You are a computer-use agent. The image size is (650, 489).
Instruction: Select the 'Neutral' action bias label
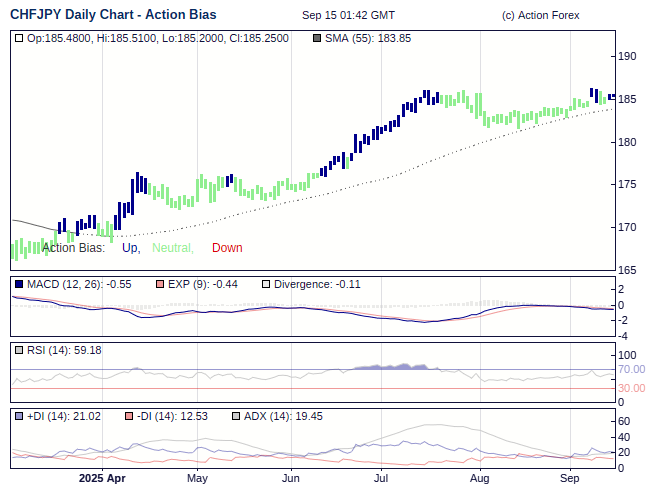[x=172, y=248]
